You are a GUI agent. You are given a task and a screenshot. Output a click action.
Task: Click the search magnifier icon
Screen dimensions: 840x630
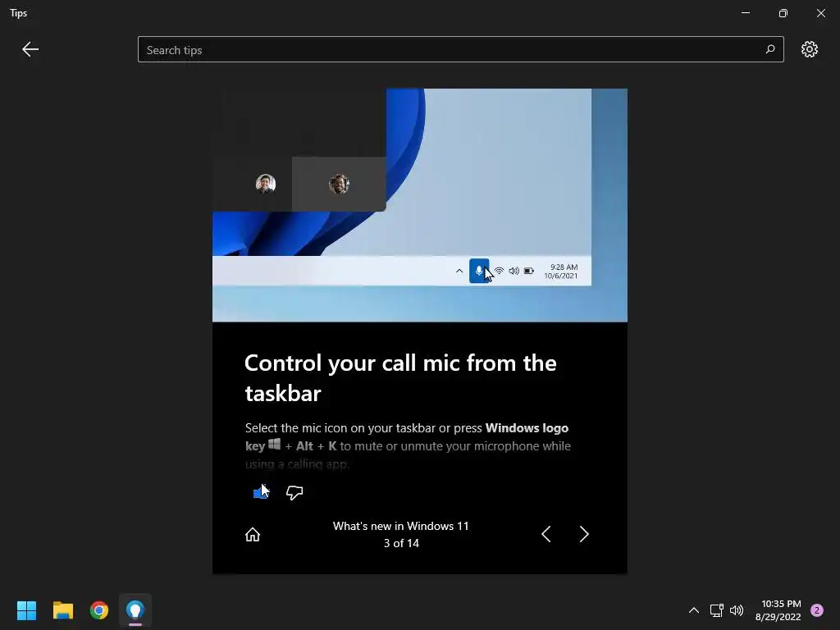(770, 49)
